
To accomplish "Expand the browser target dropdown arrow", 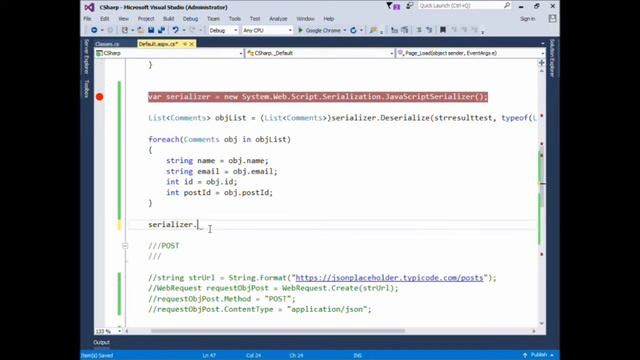I will coord(345,31).
